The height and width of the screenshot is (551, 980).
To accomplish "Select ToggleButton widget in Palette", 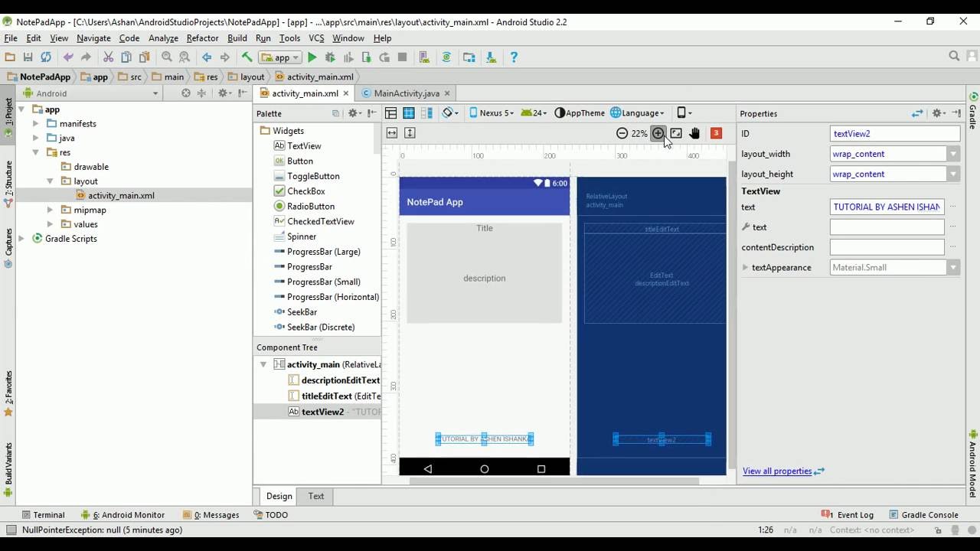I will (x=306, y=176).
